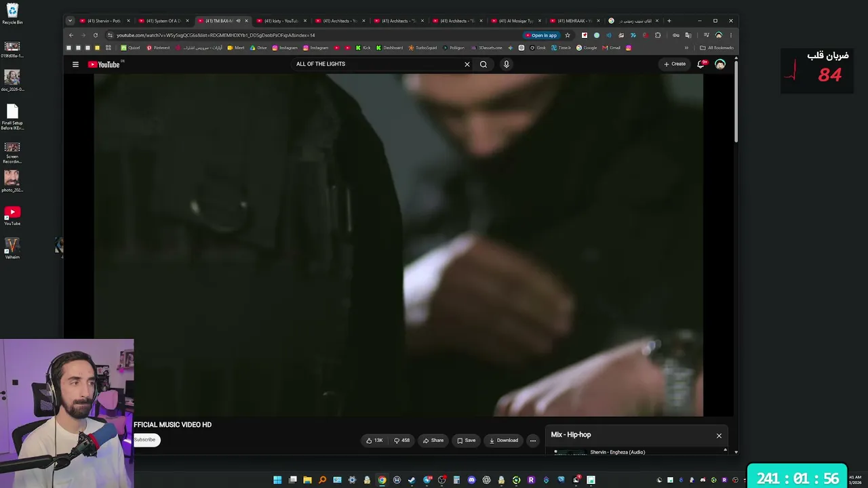Show hidden bookmarks with chevron

click(686, 48)
